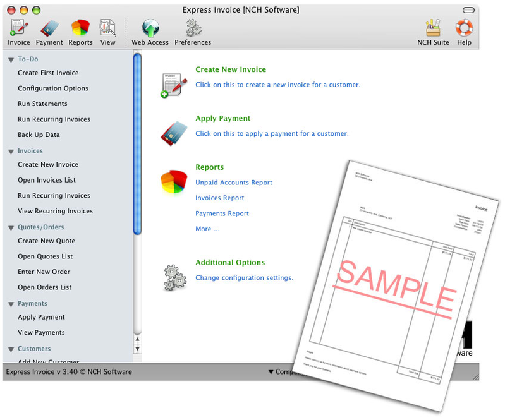This screenshot has height=420, width=505.
Task: Click the Customers section header label
Action: 34,349
